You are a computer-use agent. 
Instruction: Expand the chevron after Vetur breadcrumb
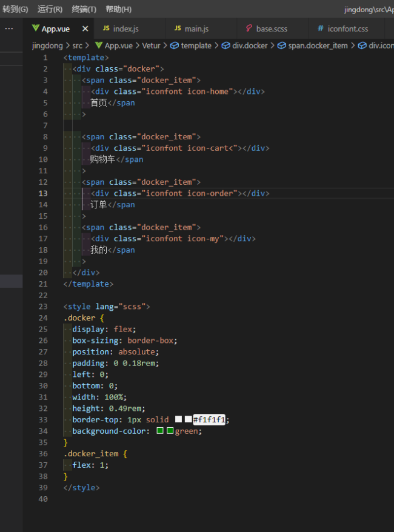(165, 45)
